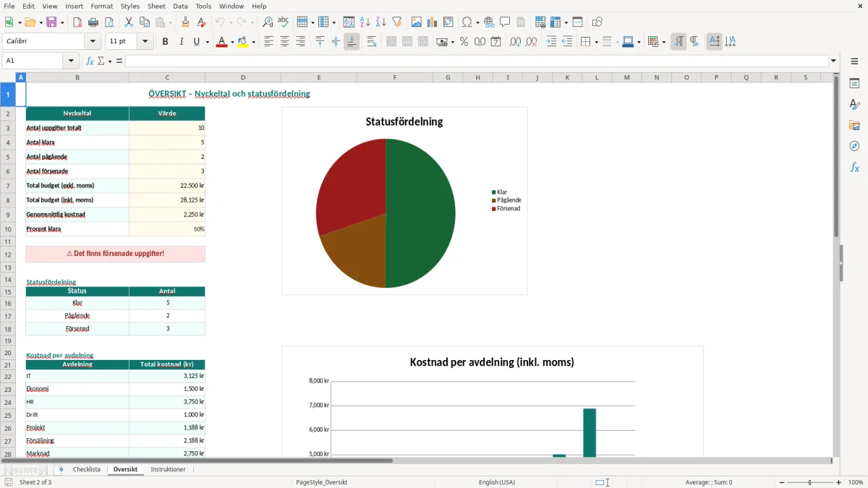Toggle Italic formatting
Screen dimensions: 868x488
coord(181,42)
